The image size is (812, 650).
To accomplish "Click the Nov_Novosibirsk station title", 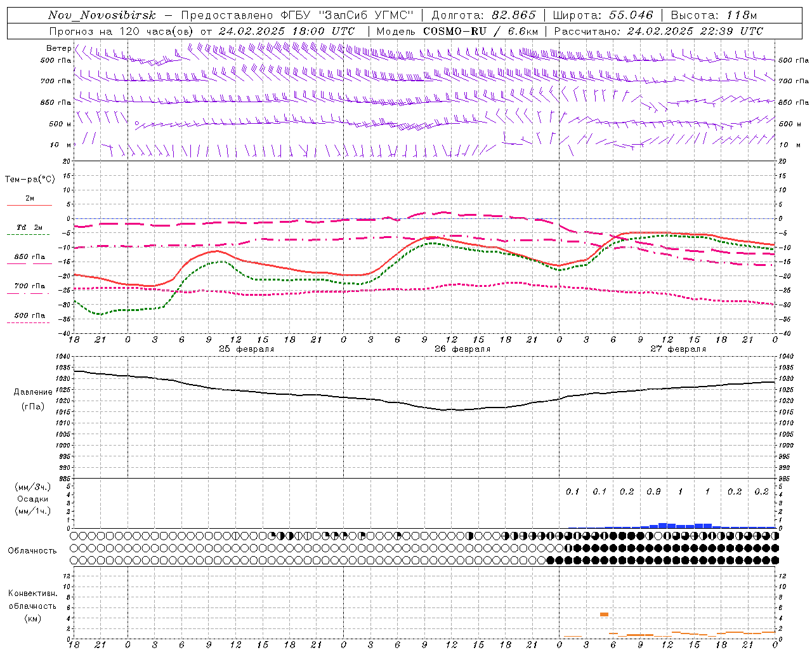I will pos(102,15).
